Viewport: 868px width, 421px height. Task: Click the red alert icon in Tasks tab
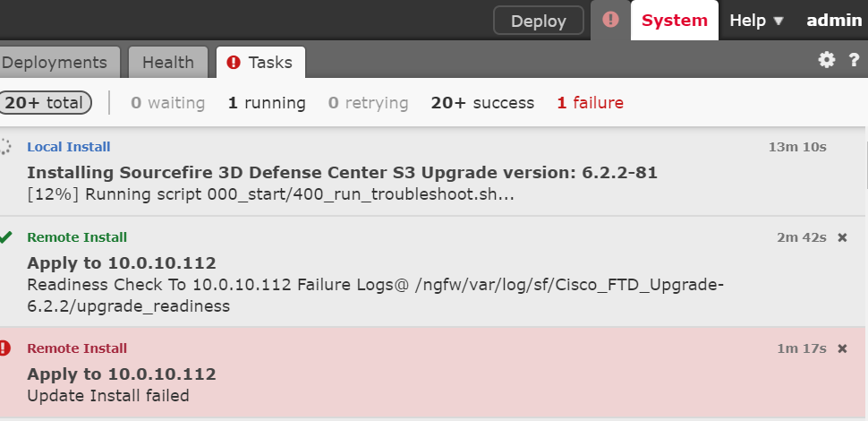(x=234, y=62)
